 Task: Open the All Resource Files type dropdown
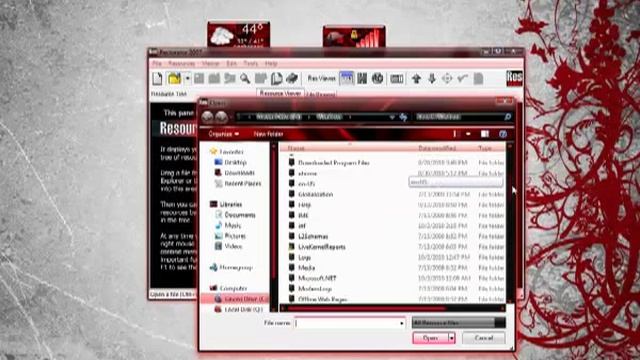coord(459,323)
